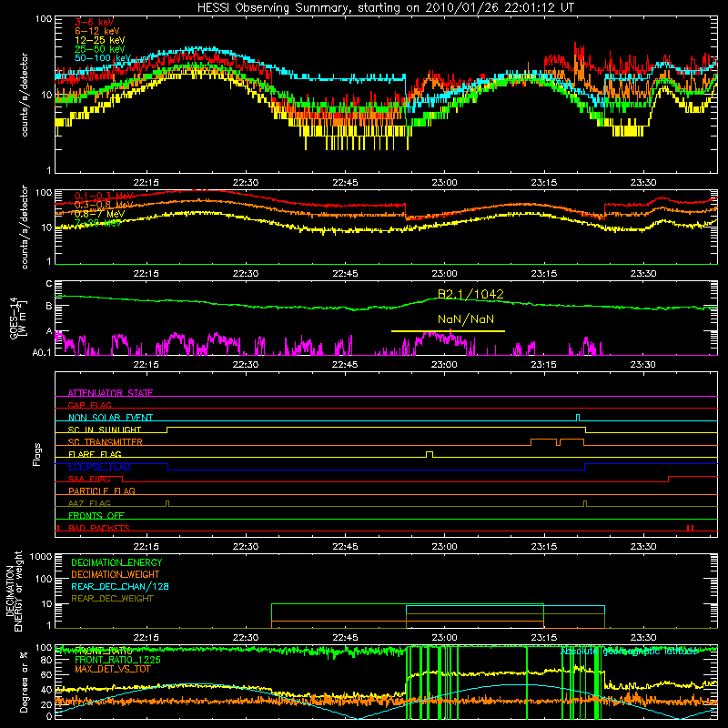
Task: Select the GAP_FLAG label
Action: [x=89, y=405]
